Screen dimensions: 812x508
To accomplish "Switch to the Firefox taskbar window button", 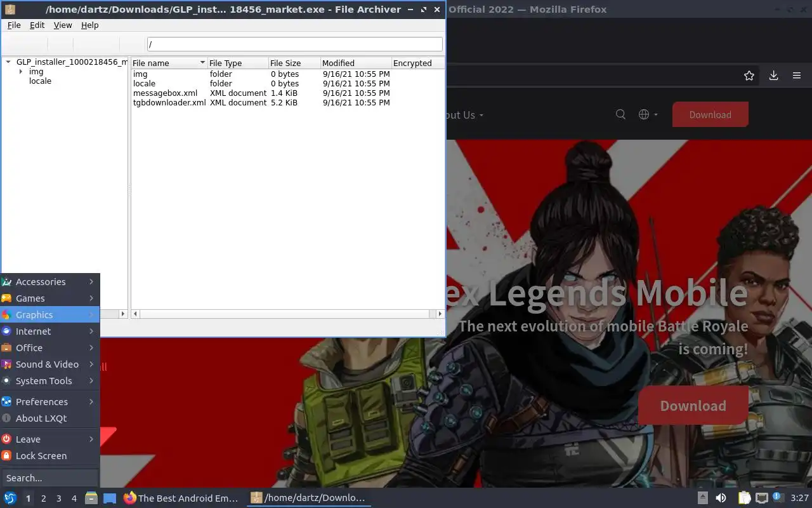I will click(181, 498).
